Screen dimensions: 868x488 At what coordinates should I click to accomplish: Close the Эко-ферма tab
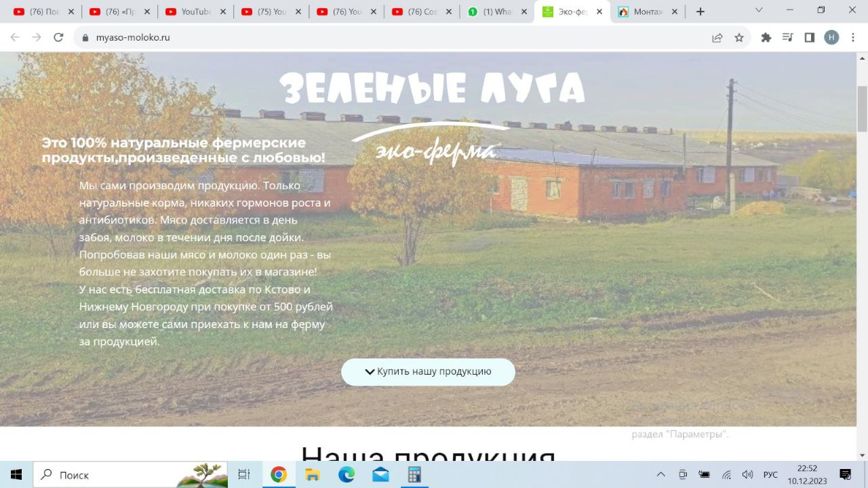point(599,12)
